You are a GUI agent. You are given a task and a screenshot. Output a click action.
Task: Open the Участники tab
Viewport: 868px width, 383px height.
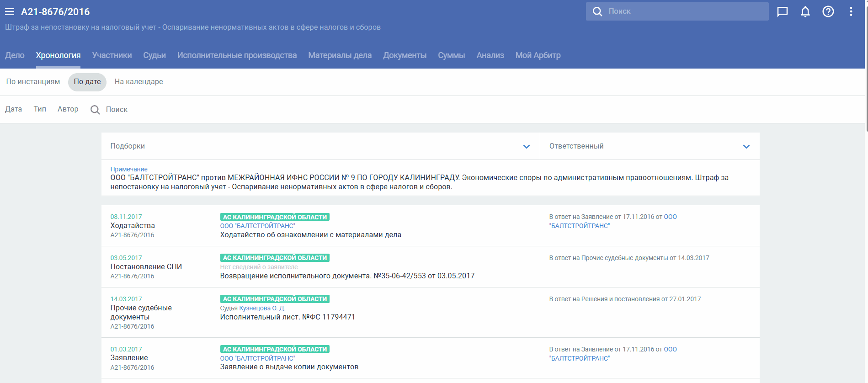tap(112, 55)
